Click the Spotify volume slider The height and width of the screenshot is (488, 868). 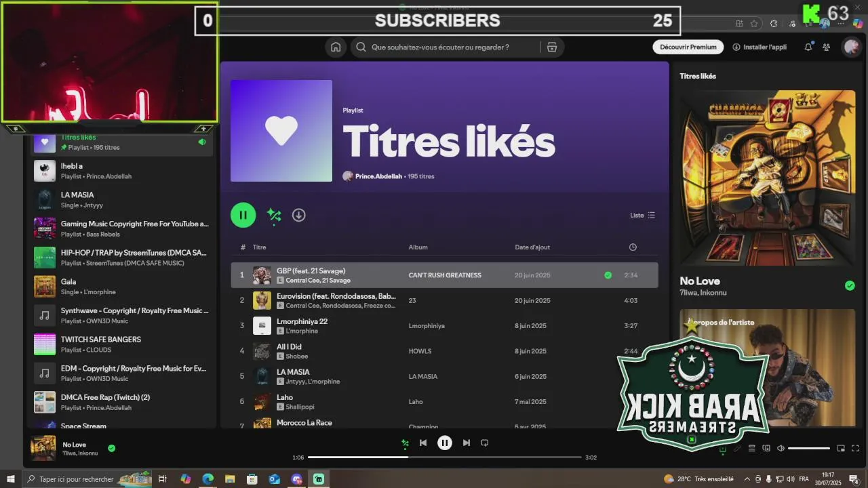(809, 448)
